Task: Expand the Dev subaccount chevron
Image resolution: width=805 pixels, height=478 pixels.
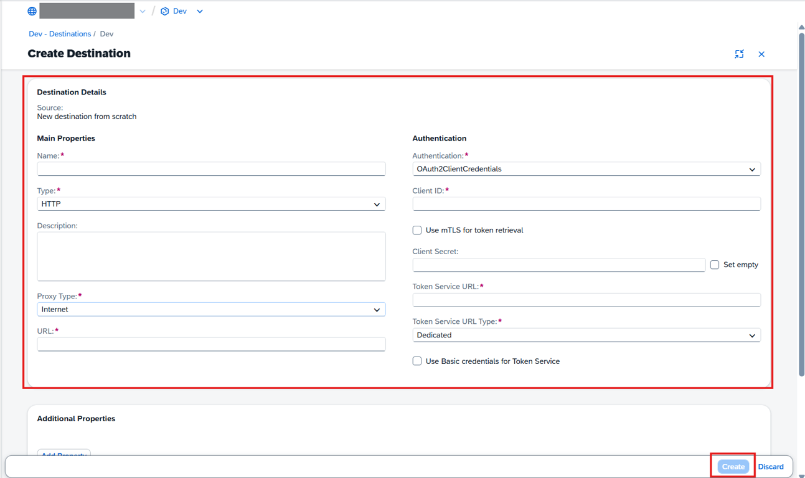Action: [x=200, y=11]
